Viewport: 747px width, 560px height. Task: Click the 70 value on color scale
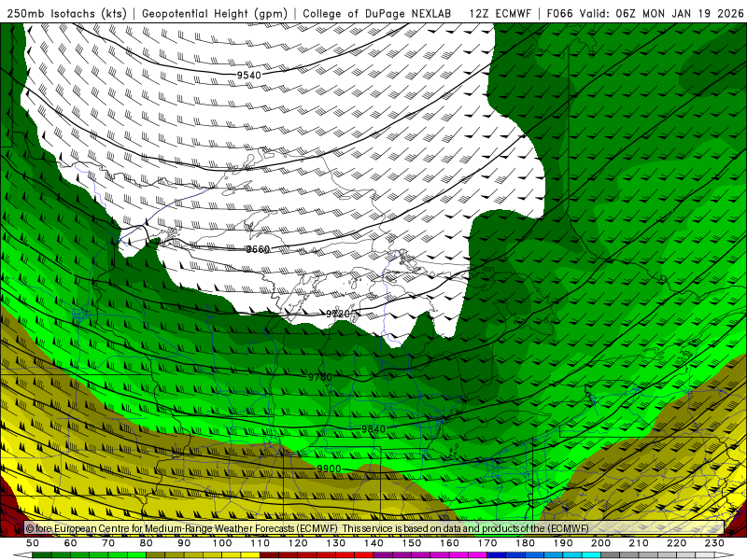108,543
